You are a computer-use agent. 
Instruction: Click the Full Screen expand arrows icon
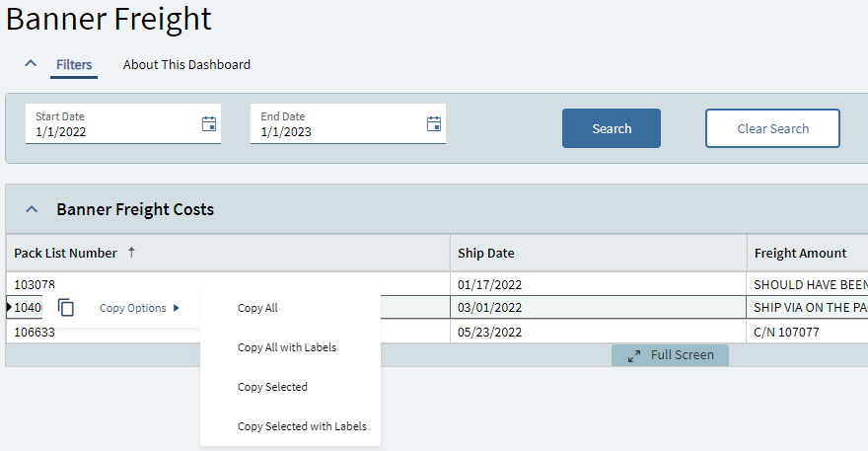pos(634,355)
